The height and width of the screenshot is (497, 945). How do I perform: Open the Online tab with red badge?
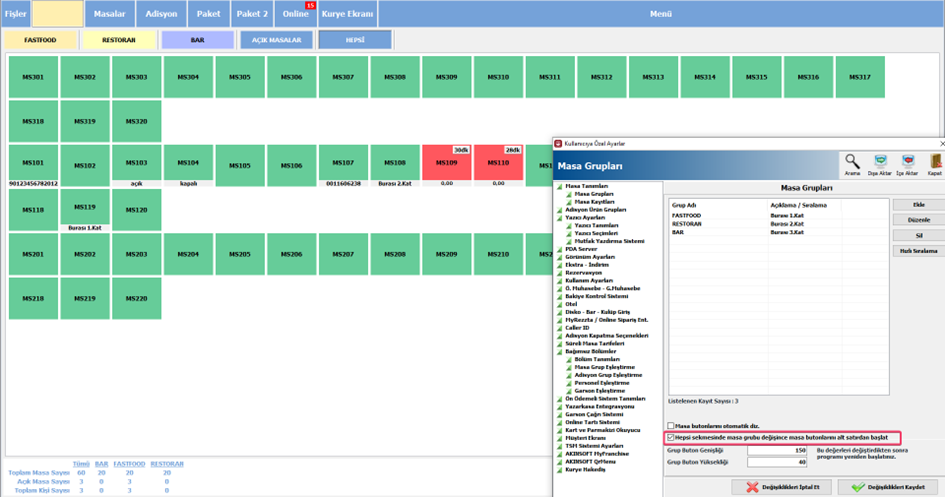point(296,14)
